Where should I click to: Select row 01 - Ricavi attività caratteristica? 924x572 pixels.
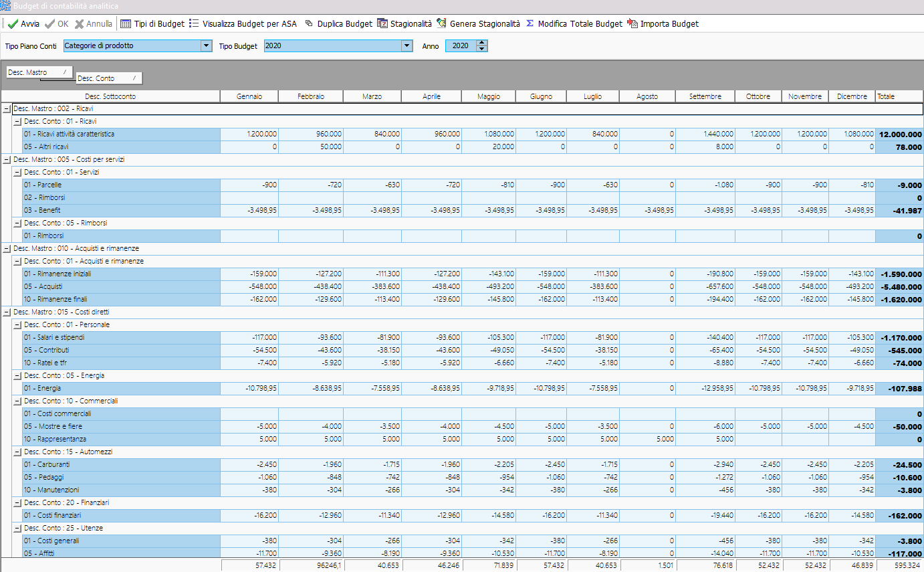coord(472,134)
